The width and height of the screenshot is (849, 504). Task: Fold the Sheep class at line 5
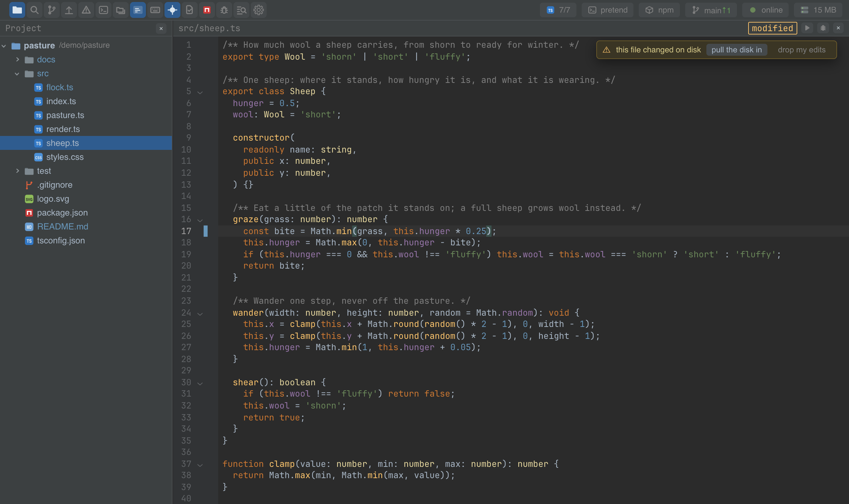[x=200, y=92]
